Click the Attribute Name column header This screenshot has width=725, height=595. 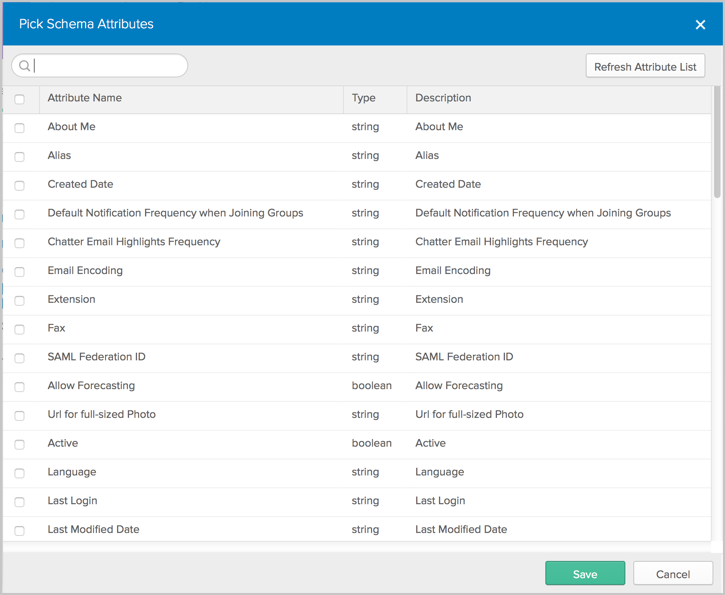85,98
